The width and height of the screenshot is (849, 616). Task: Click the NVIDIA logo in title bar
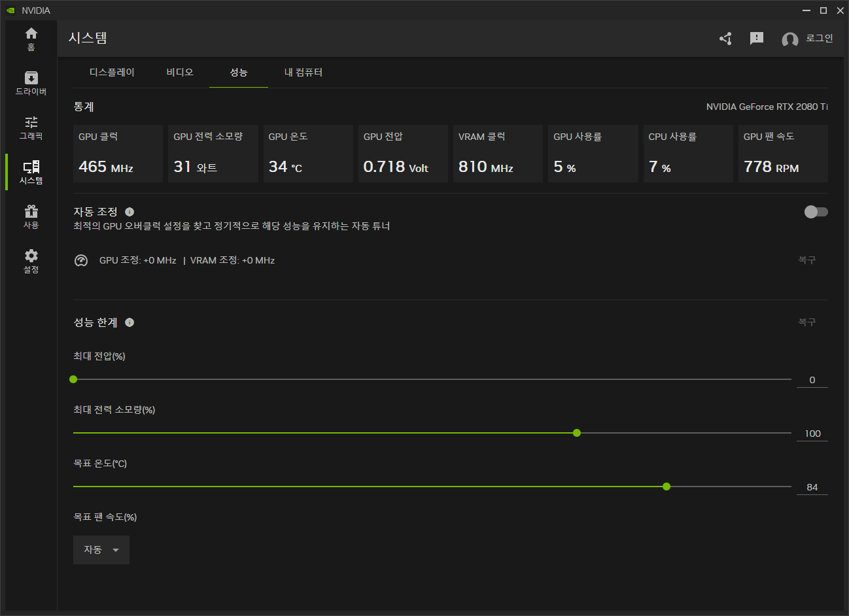[10, 10]
